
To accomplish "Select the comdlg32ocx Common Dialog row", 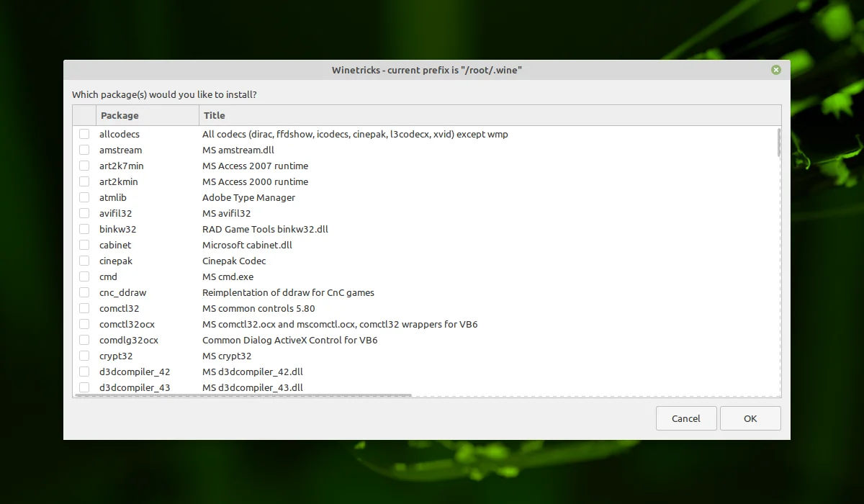I will click(x=426, y=340).
